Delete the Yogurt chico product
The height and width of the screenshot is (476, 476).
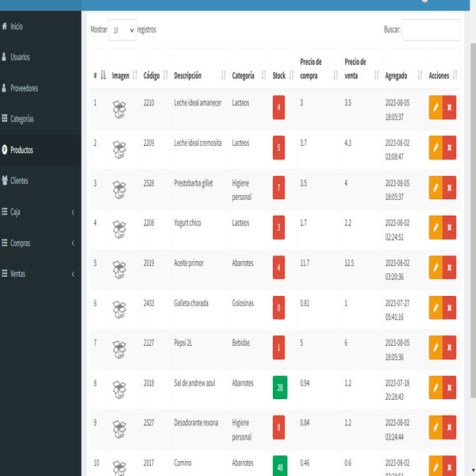pyautogui.click(x=449, y=228)
